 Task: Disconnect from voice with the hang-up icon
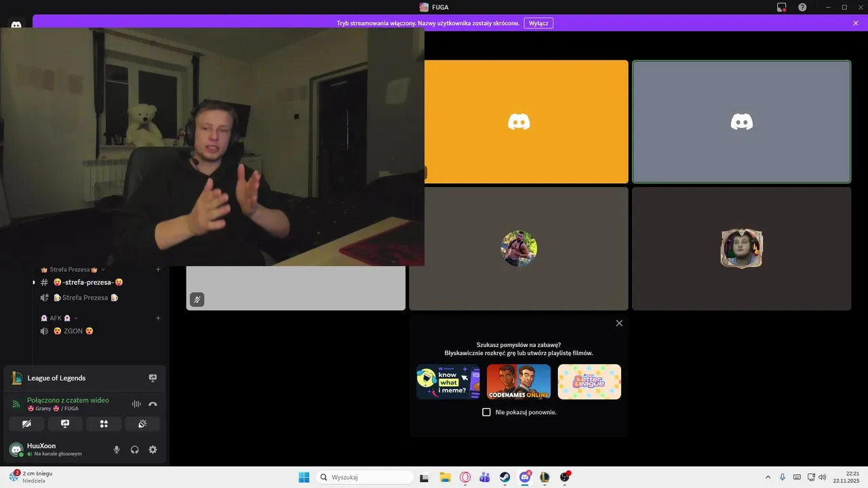click(x=153, y=404)
